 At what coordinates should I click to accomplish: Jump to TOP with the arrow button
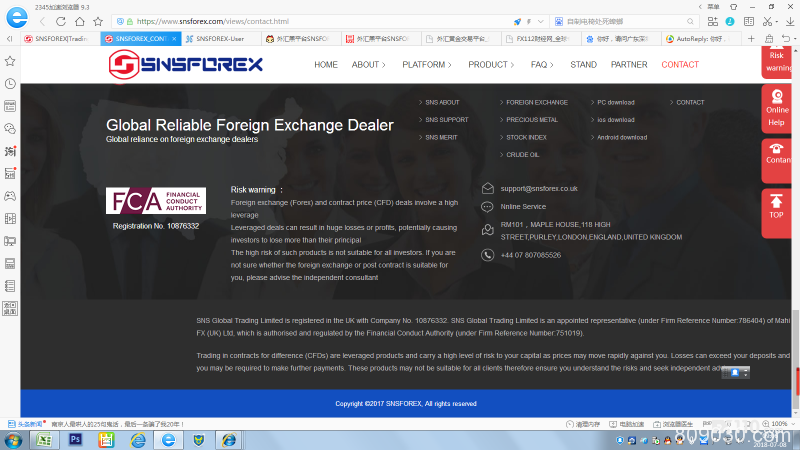point(777,212)
